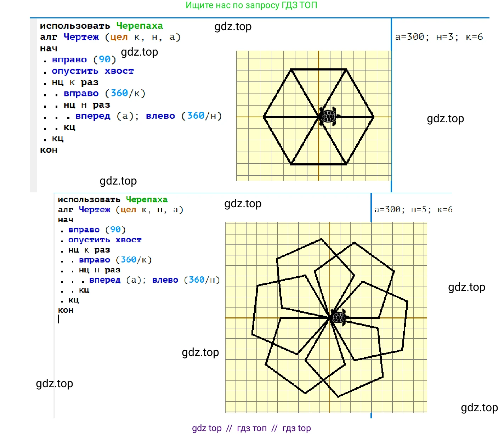
Task: Click the gdz.top watermark right of the hexagon canvas
Action: tap(445, 119)
